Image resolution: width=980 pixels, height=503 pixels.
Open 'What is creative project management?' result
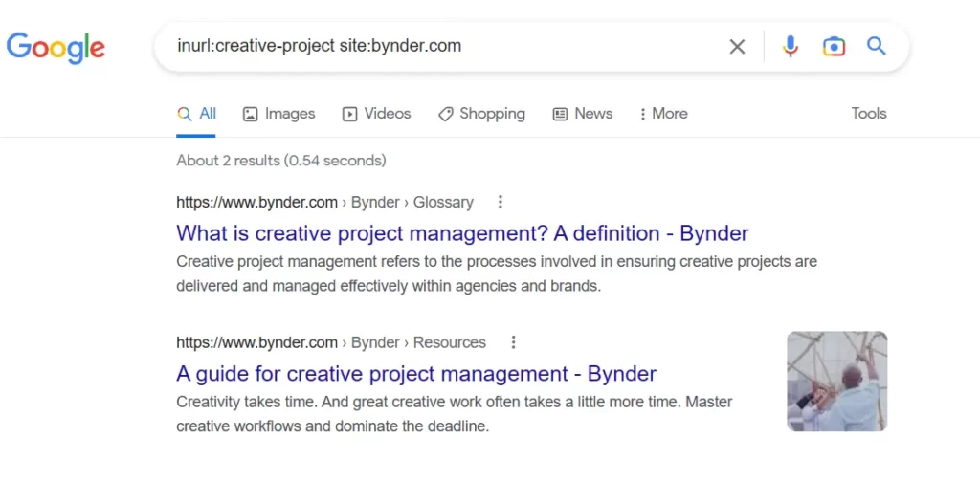462,233
